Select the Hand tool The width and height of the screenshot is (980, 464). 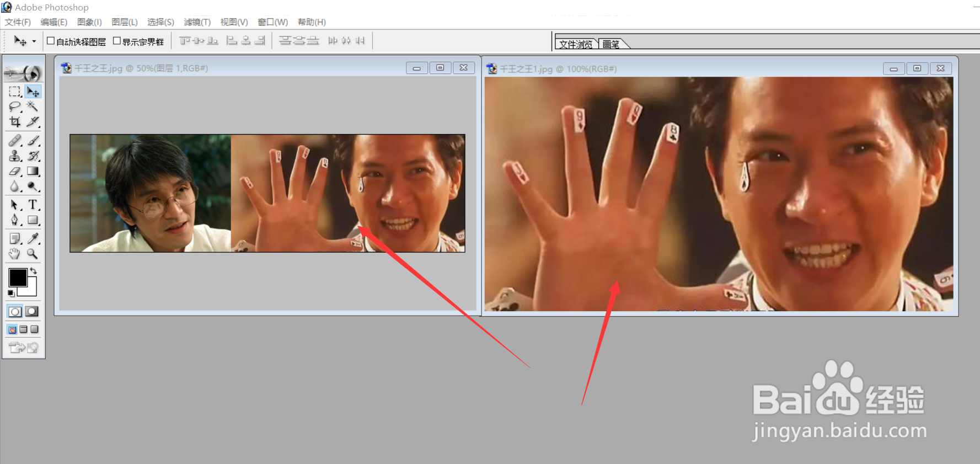pos(15,254)
